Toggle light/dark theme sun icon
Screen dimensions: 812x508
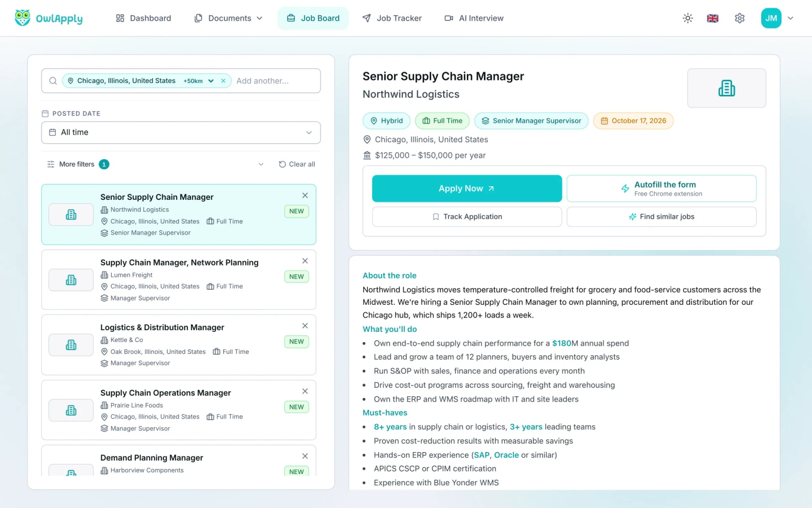point(688,18)
